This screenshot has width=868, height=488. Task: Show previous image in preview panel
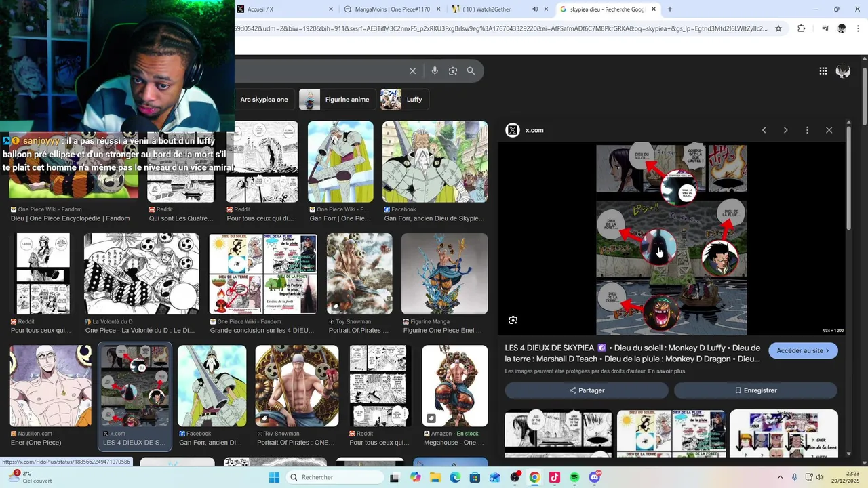coord(764,130)
